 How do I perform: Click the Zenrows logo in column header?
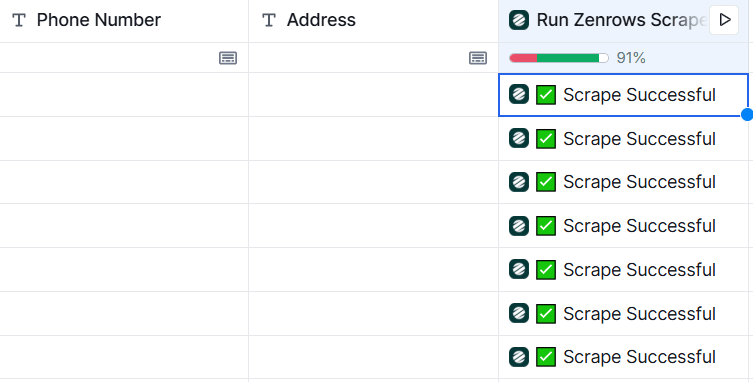coord(519,20)
